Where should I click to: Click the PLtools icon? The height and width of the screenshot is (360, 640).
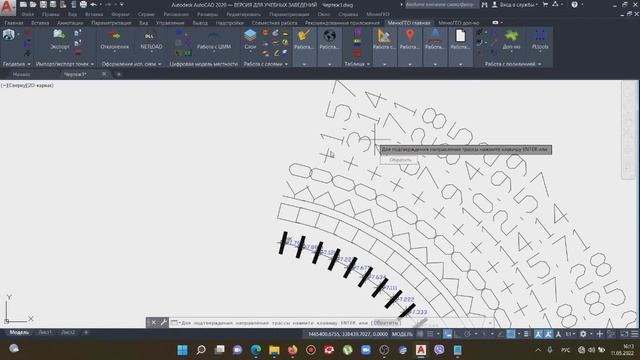tap(540, 36)
